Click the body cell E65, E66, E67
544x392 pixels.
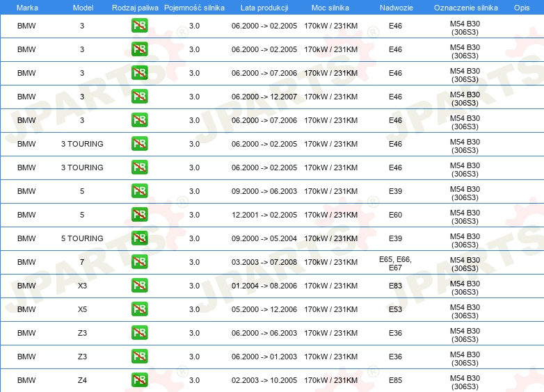(x=396, y=263)
